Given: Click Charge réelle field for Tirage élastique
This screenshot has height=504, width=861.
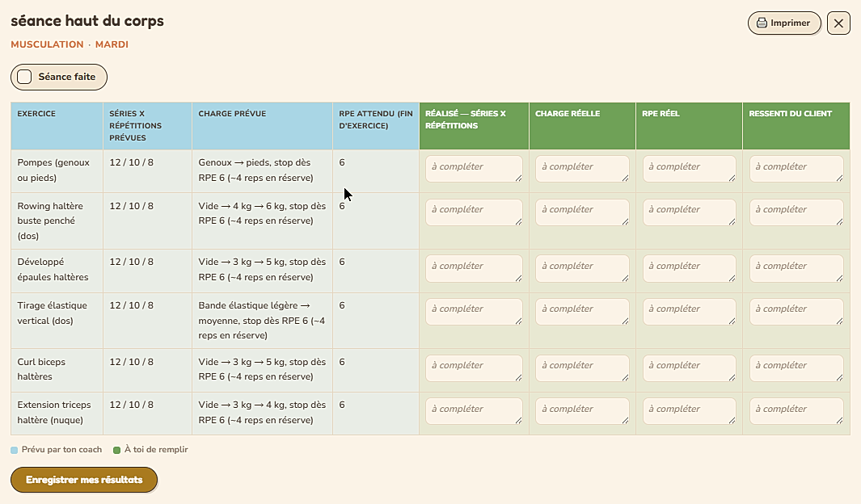Looking at the screenshot, I should tap(582, 312).
